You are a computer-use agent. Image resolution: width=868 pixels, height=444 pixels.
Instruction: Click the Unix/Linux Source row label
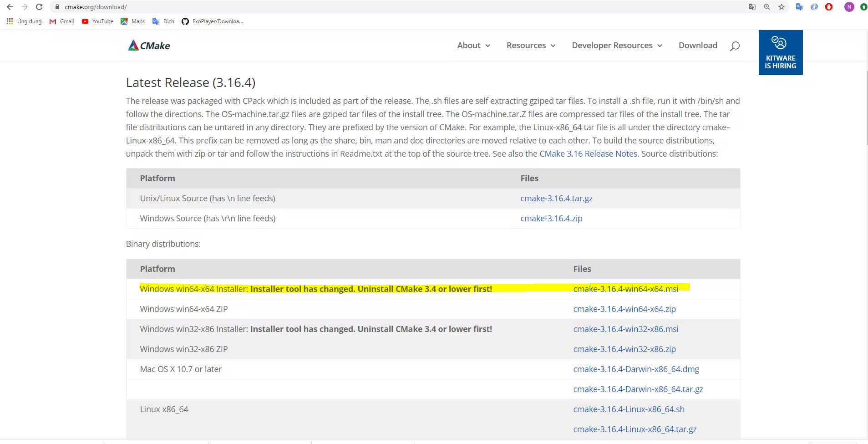pyautogui.click(x=208, y=198)
